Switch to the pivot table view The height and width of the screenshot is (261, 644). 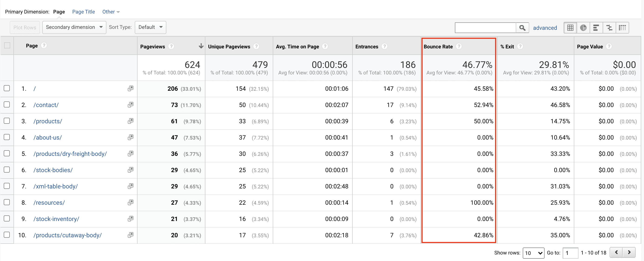pyautogui.click(x=622, y=27)
